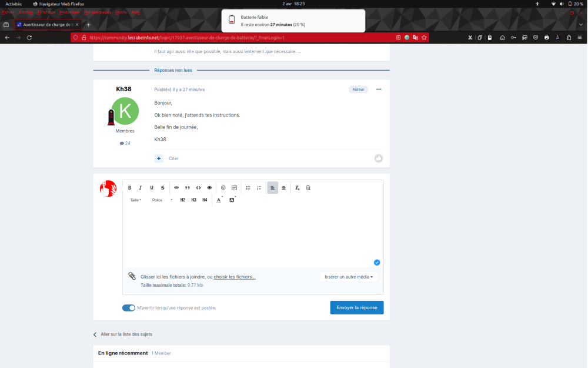Go back to the previous page
Image resolution: width=588 pixels, height=368 pixels.
(x=7, y=38)
